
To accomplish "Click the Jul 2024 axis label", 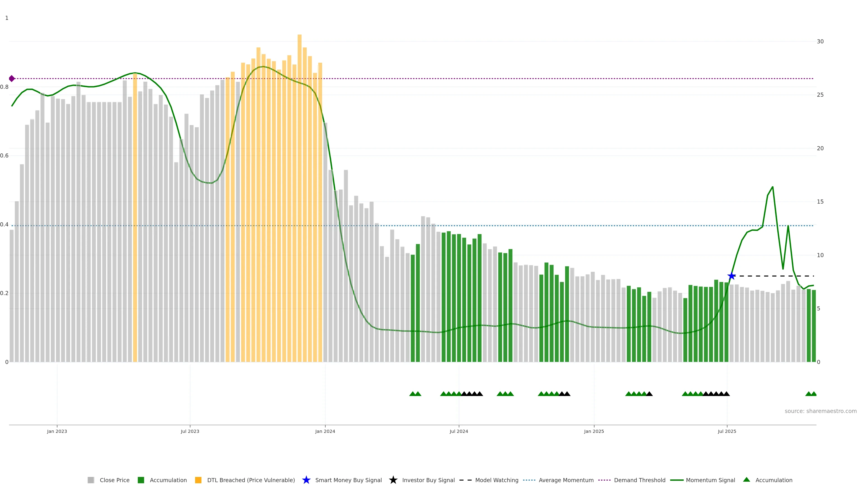I will coord(459,431).
